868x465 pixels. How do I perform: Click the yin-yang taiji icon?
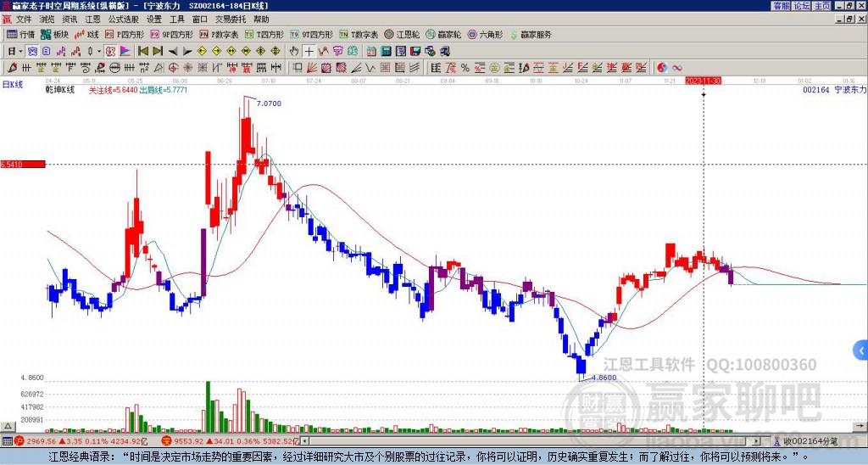point(662,68)
